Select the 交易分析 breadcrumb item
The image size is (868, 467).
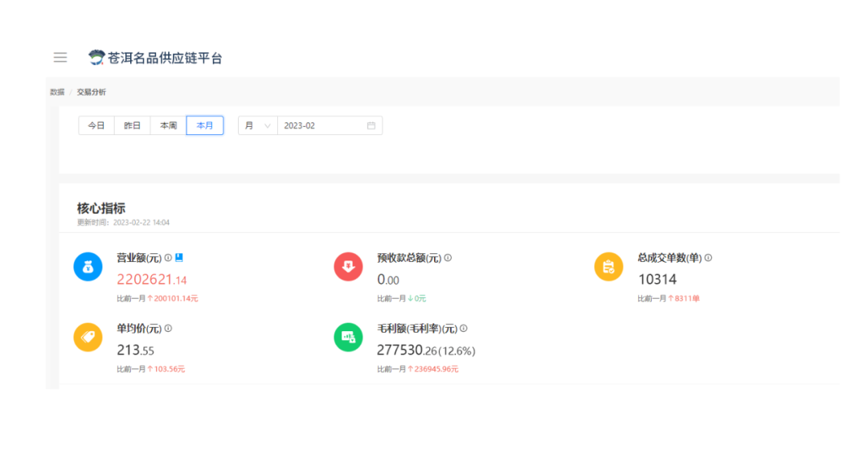click(x=94, y=92)
